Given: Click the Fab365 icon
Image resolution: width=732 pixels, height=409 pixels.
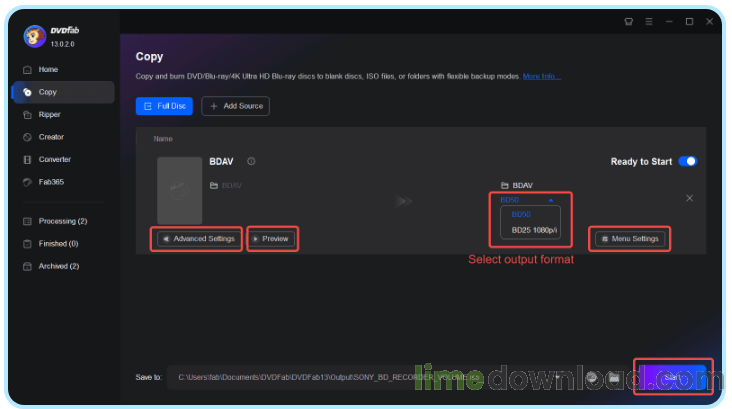Looking at the screenshot, I should pyautogui.click(x=27, y=182).
